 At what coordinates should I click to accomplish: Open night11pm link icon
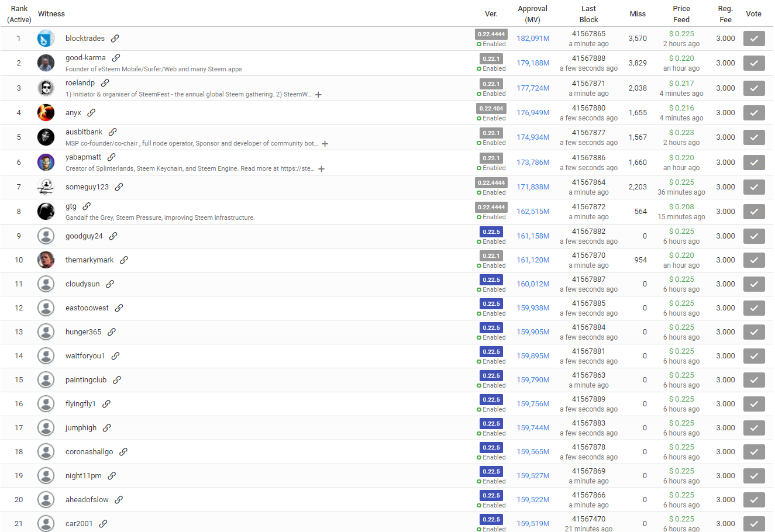112,476
